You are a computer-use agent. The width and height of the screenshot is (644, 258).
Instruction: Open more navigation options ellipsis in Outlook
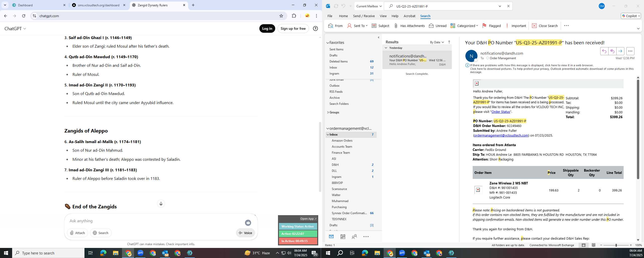pos(366,237)
